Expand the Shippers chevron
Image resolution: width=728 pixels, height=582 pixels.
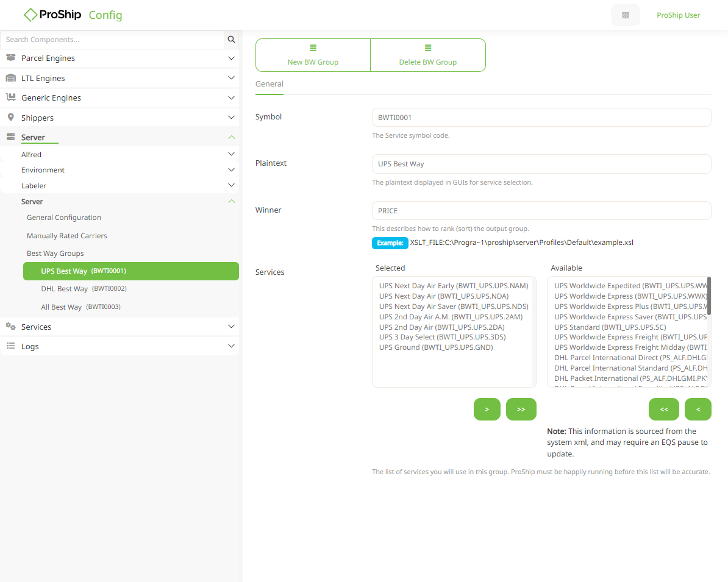pos(231,118)
